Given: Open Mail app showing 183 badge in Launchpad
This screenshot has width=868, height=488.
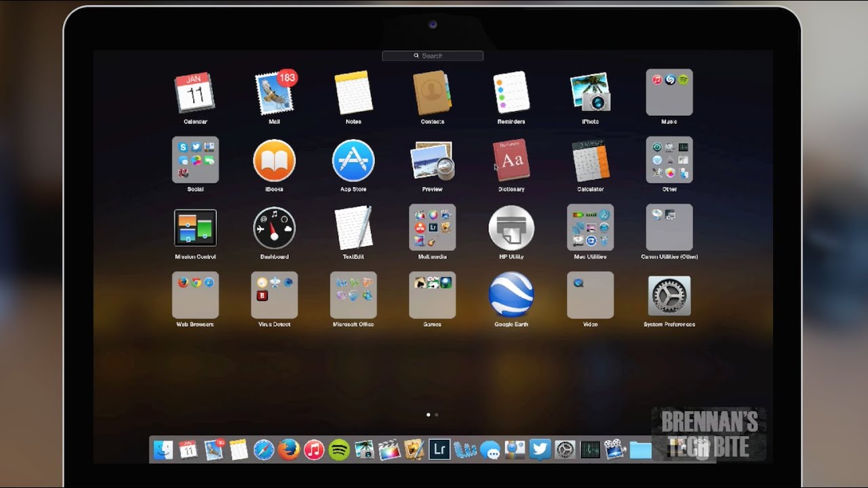Looking at the screenshot, I should click(x=275, y=93).
